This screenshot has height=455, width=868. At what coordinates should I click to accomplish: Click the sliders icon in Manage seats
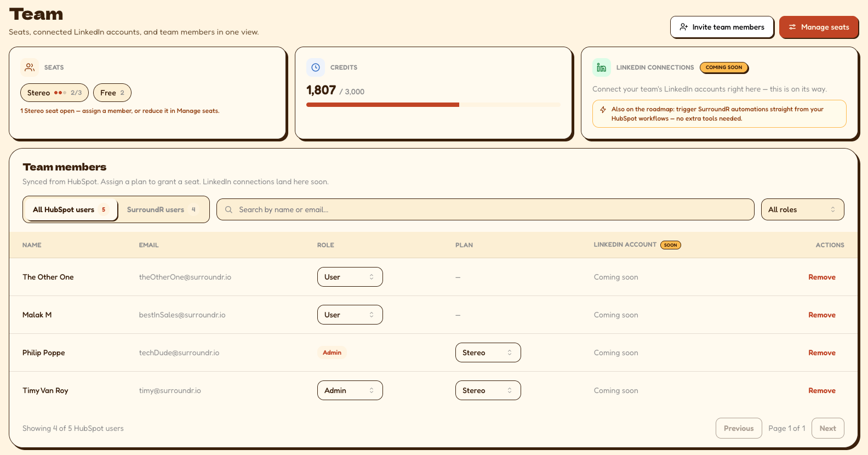[792, 27]
